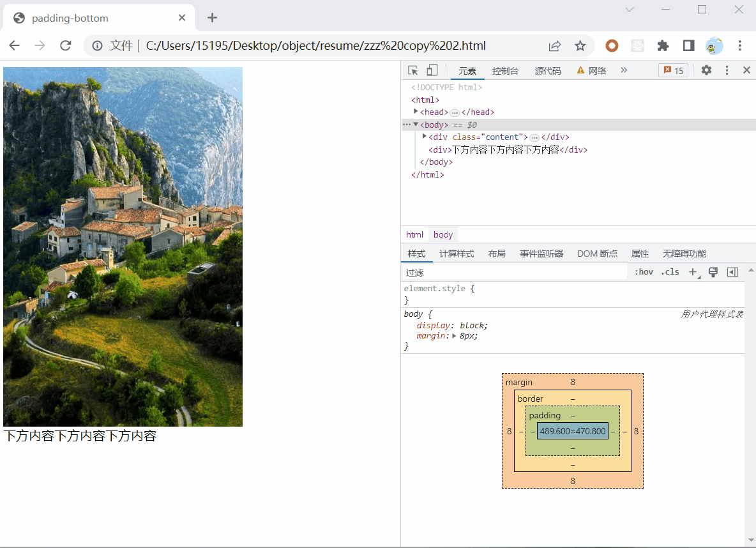Switch to the 样式 (Styles) pane tab
Screen dimensions: 756x548
(416, 254)
